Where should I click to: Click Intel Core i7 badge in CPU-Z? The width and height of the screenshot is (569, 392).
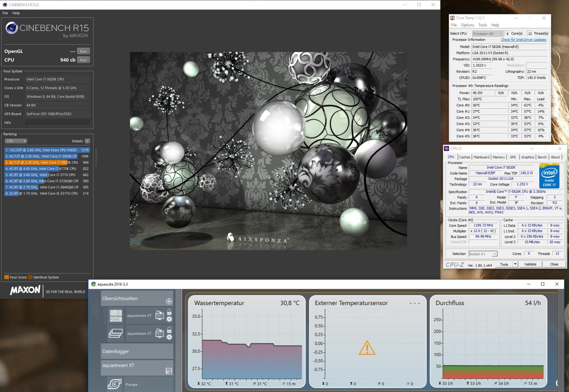pos(549,176)
